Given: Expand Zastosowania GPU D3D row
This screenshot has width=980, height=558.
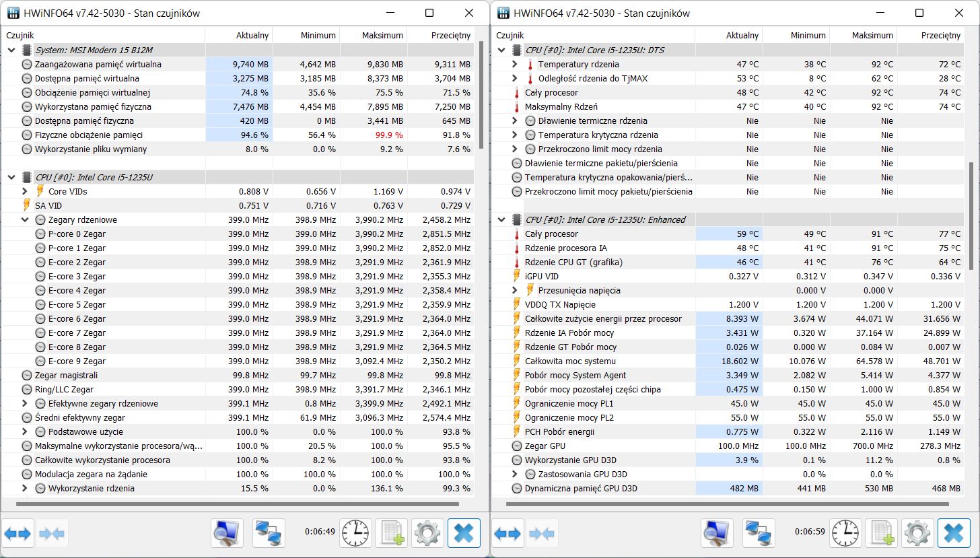Looking at the screenshot, I should pyautogui.click(x=515, y=474).
